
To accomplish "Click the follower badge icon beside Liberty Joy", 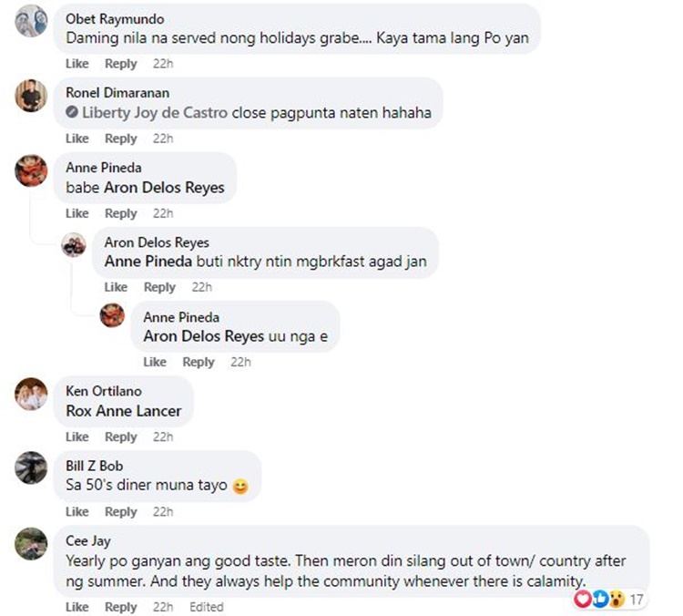I will point(72,114).
